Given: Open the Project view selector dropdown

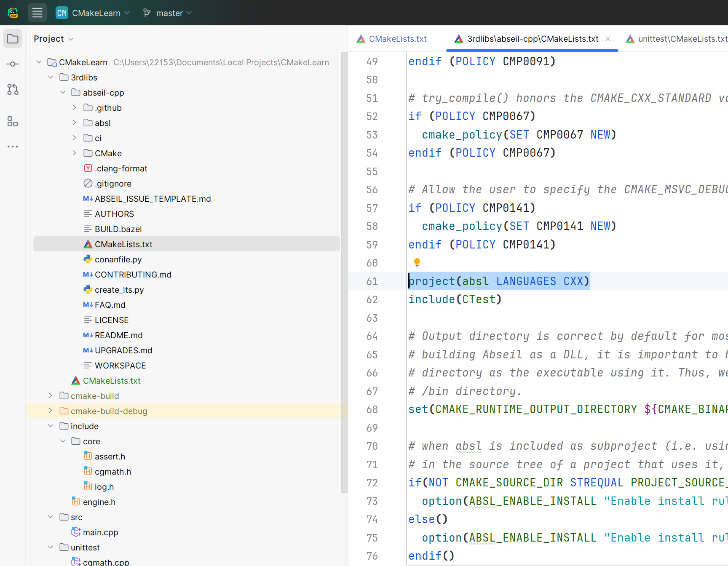Looking at the screenshot, I should click(x=54, y=39).
